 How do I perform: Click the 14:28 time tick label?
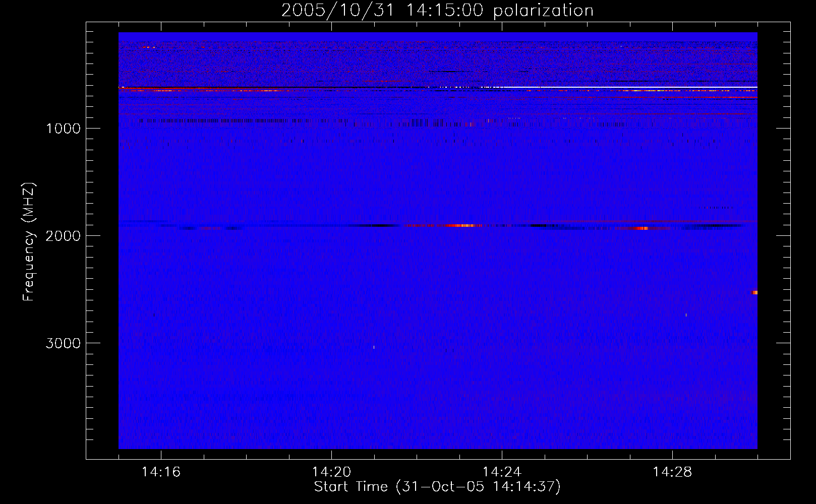pos(672,472)
